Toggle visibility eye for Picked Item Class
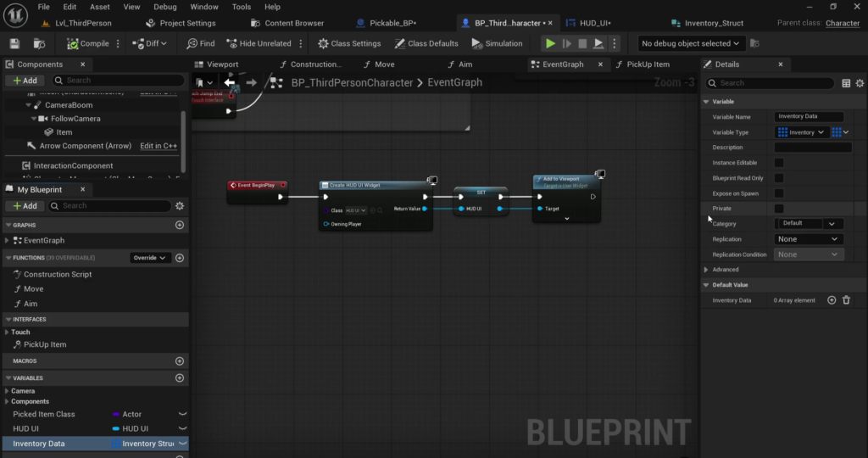Viewport: 868px width, 458px height. tap(182, 414)
